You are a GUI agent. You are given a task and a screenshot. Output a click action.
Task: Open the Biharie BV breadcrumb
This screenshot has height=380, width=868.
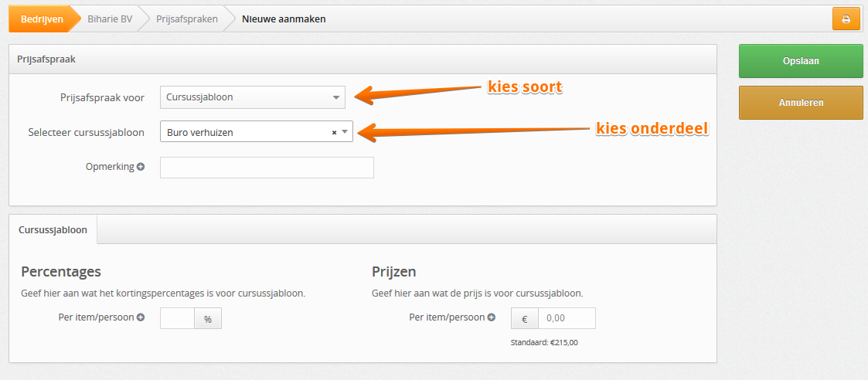tap(110, 19)
